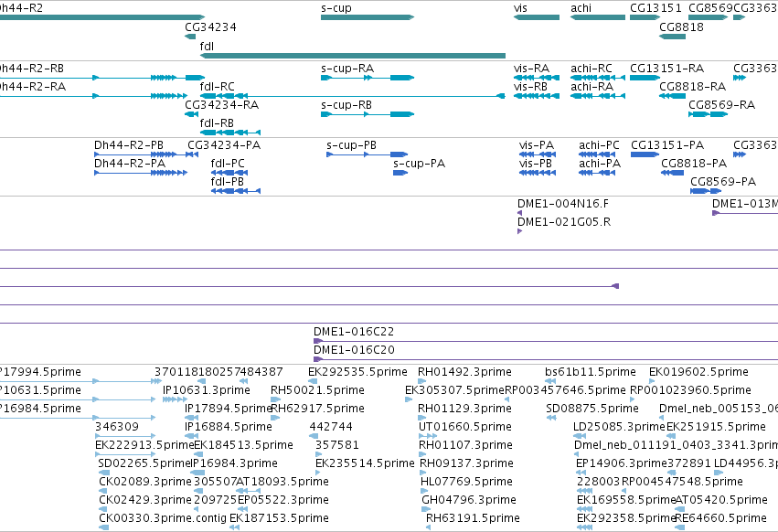Screen dimensions: 778x532
Task: Click the CG13151-RA transcript
Action: coord(645,78)
